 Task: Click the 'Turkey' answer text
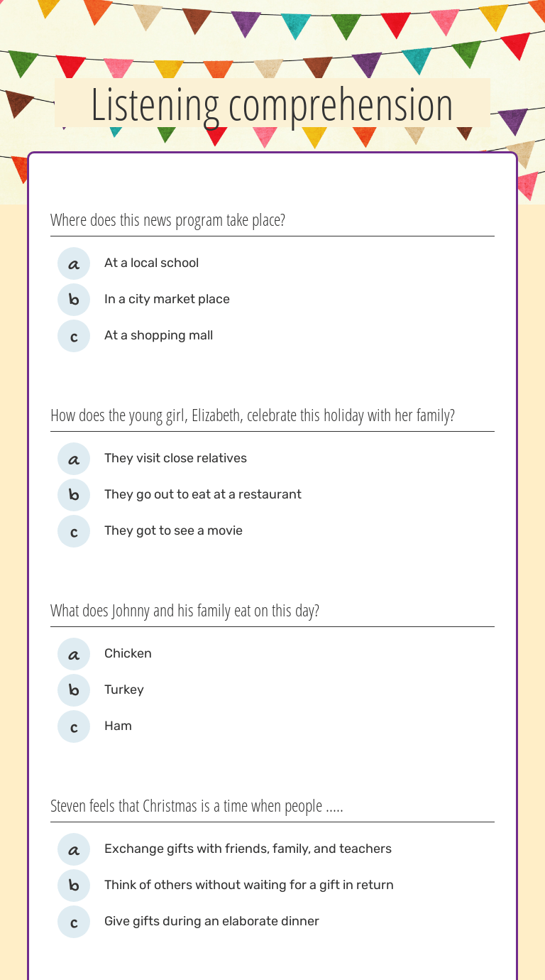click(x=124, y=690)
